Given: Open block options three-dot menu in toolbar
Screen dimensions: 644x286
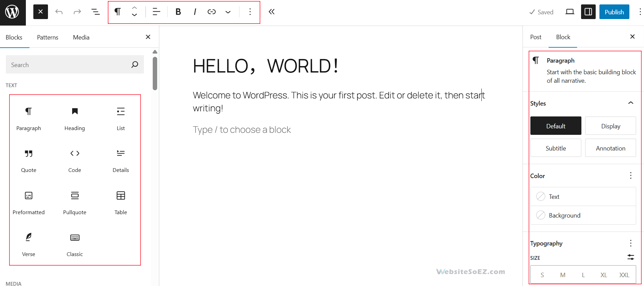Looking at the screenshot, I should click(250, 12).
